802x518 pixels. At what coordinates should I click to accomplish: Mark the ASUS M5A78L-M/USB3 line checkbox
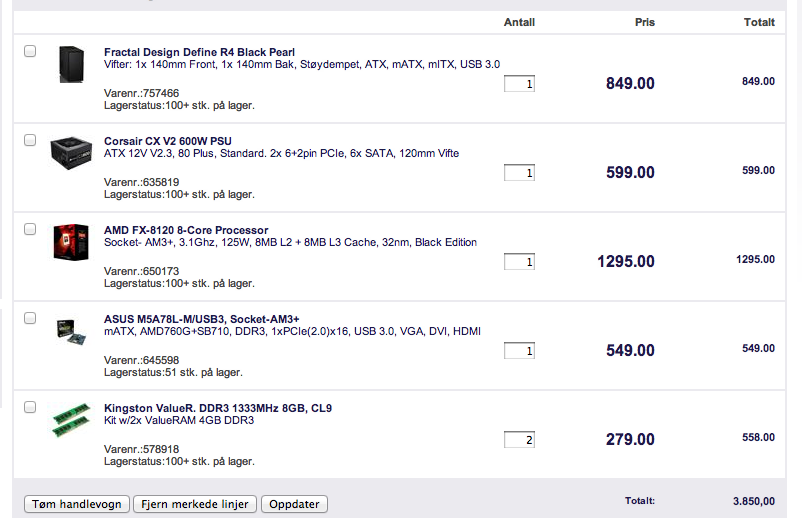30,318
